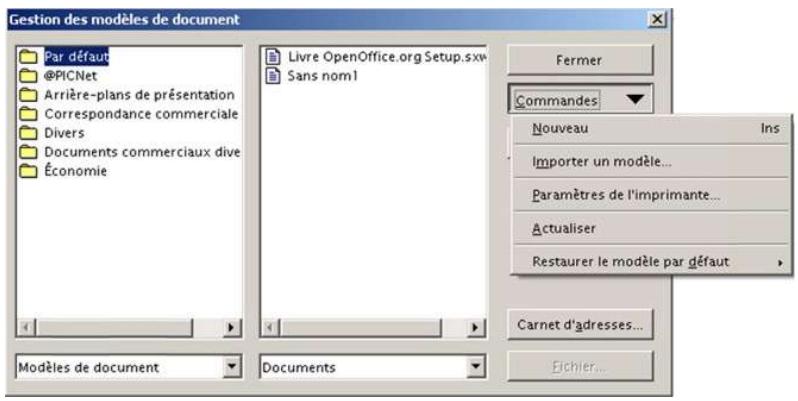Click horizontal scrollbar thumb under folder list

point(114,328)
